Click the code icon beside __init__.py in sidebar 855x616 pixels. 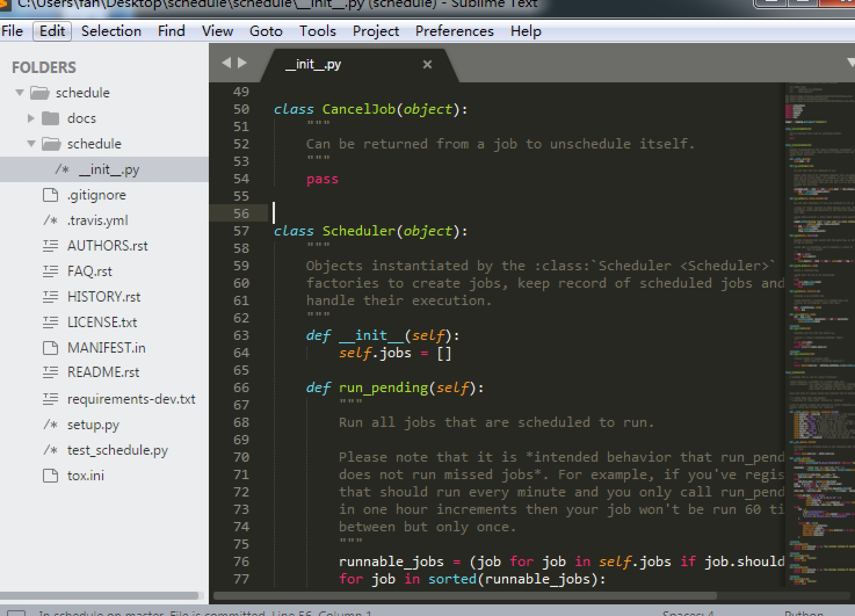click(63, 169)
